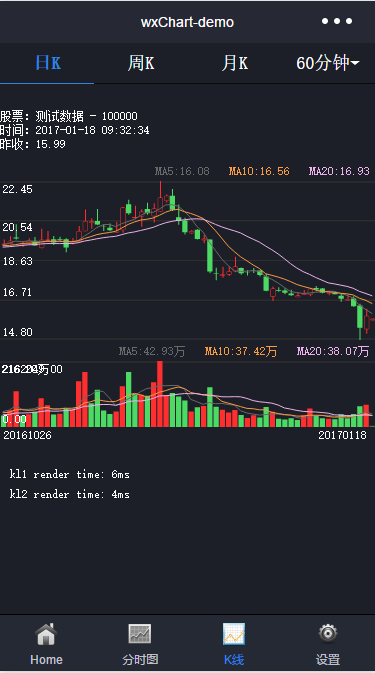
Task: Click the MA20:38.07万 volume legend
Action: (x=333, y=352)
